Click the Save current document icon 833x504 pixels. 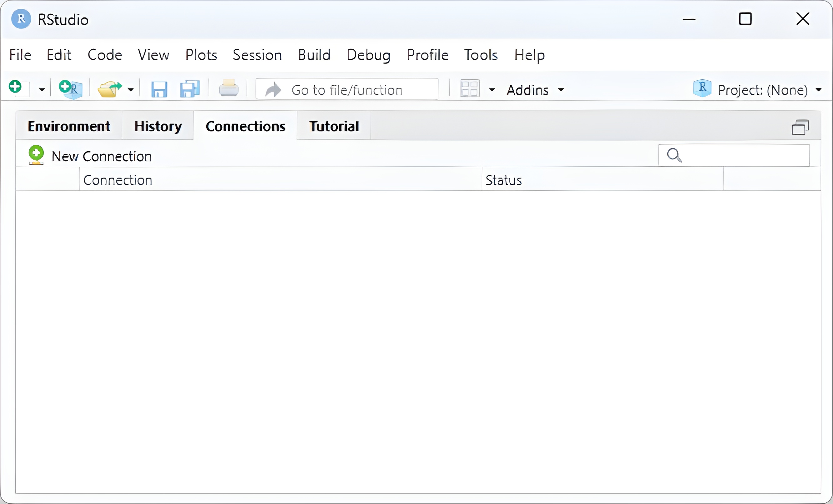pyautogui.click(x=159, y=90)
